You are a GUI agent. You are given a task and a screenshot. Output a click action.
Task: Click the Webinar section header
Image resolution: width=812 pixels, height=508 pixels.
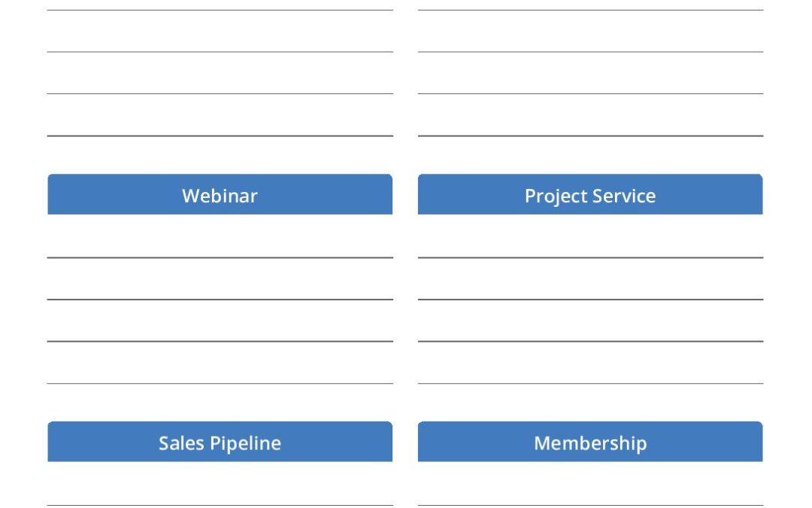(x=220, y=195)
